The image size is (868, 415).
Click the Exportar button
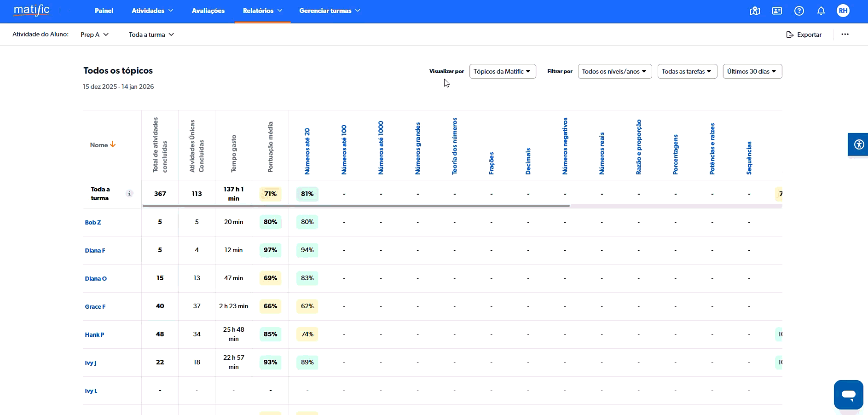coord(804,35)
